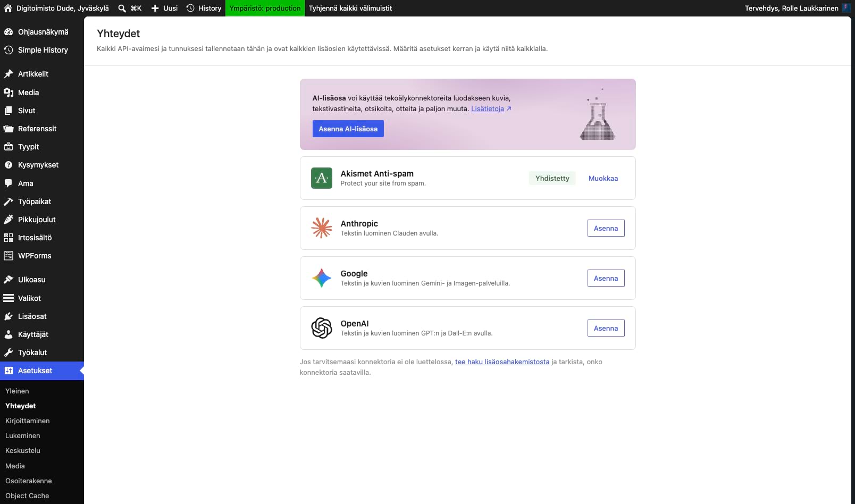Screen dimensions: 855x504
Task: Click the GPT and Dall-E description text
Action: [x=416, y=333]
